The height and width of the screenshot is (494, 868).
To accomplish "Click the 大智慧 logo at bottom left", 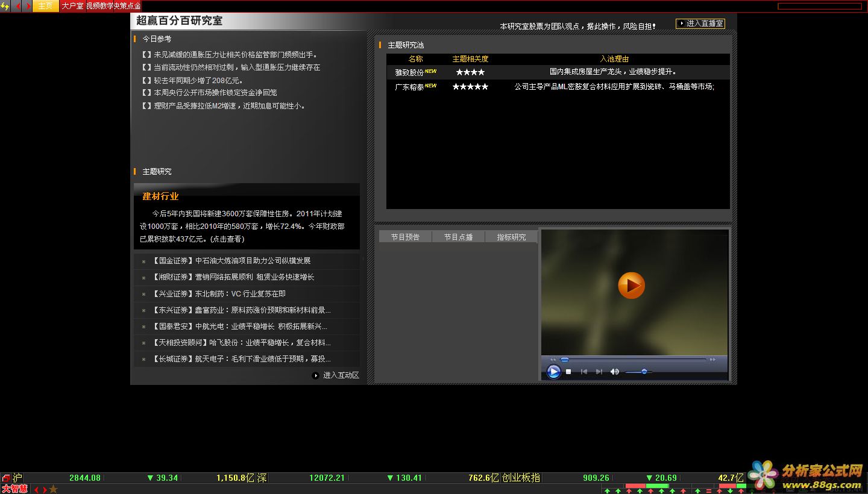I will (x=14, y=489).
